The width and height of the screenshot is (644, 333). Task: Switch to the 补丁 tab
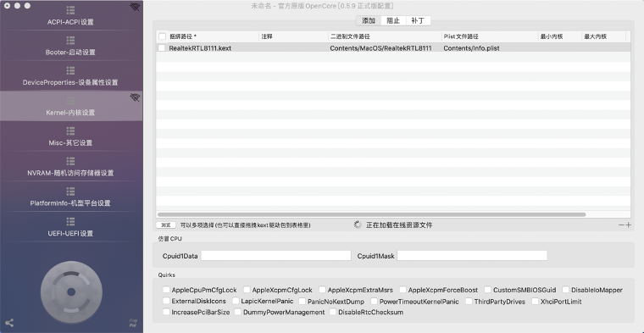coord(418,20)
